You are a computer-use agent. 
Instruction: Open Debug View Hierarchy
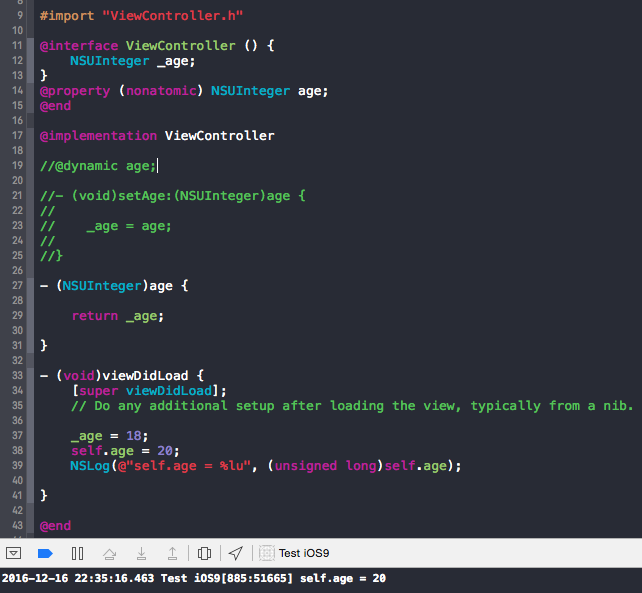[x=204, y=553]
